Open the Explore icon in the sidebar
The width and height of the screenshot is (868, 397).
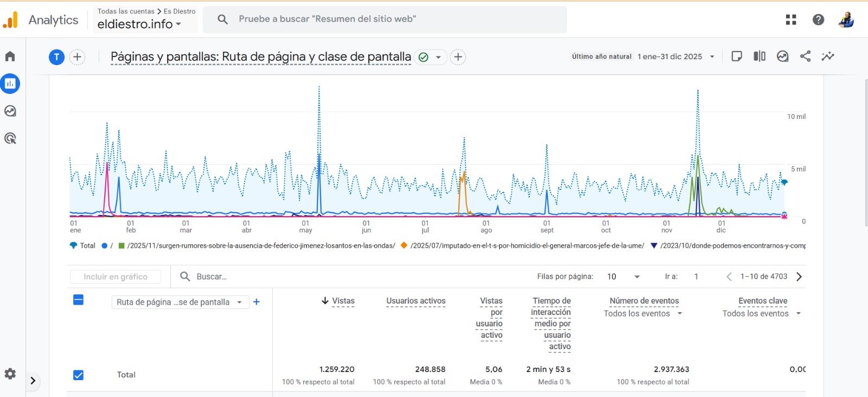10,111
